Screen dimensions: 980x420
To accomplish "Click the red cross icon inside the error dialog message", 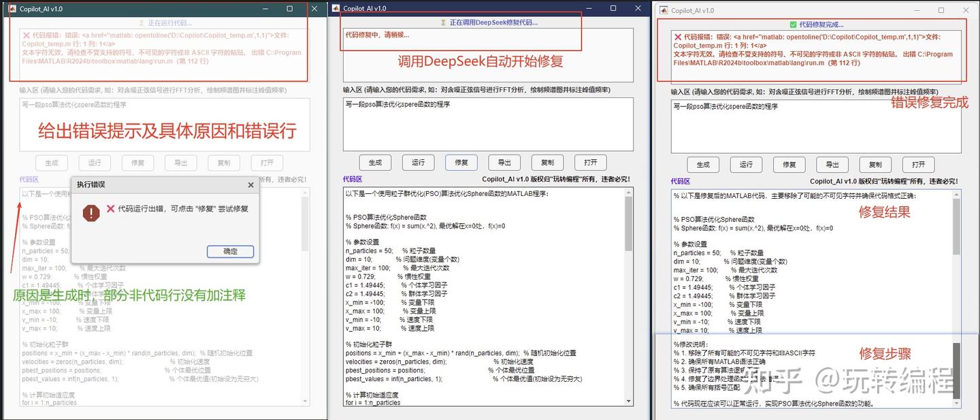I will pyautogui.click(x=111, y=209).
